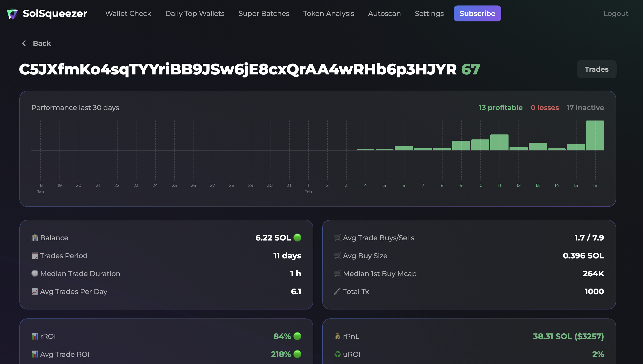Viewport: 643px width, 364px height.
Task: Click the chart icon next to Avg Trades Per Day
Action: 35,292
